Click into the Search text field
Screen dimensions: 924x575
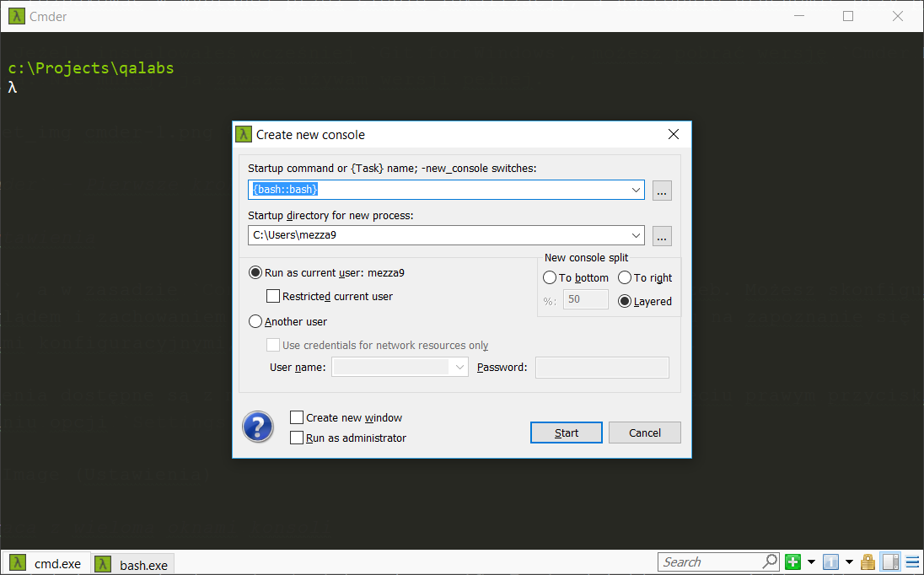point(710,562)
